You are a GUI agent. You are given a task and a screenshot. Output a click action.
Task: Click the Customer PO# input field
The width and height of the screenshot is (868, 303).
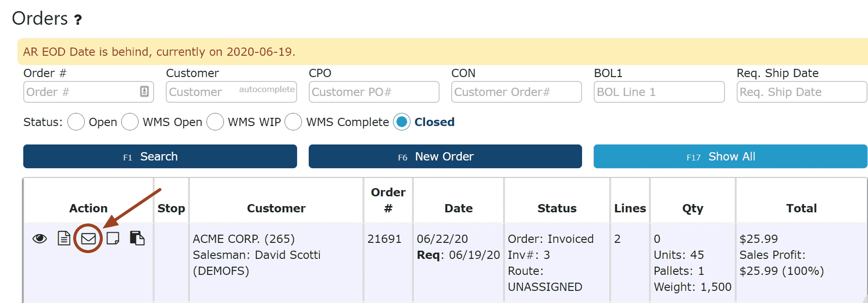374,92
